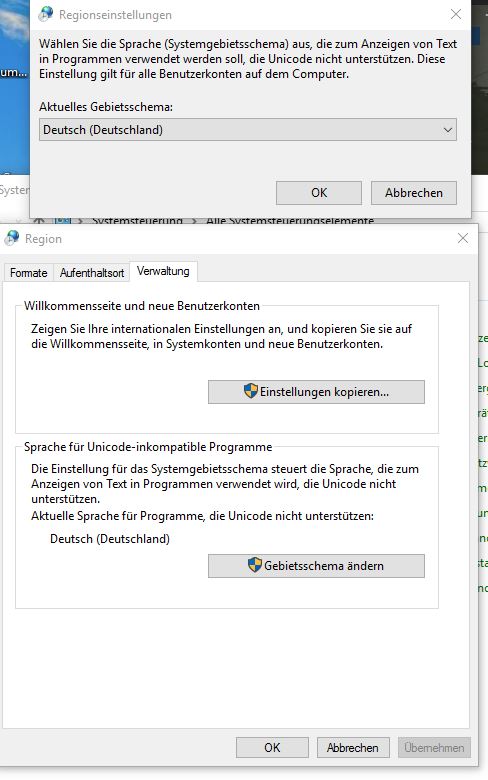Select the Verwaltung tab
The height and width of the screenshot is (780, 488).
tap(163, 271)
